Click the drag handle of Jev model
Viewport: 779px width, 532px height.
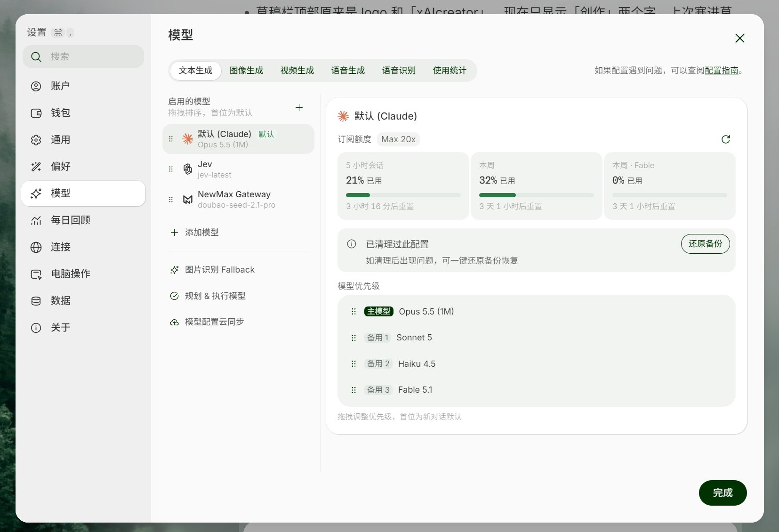point(171,169)
